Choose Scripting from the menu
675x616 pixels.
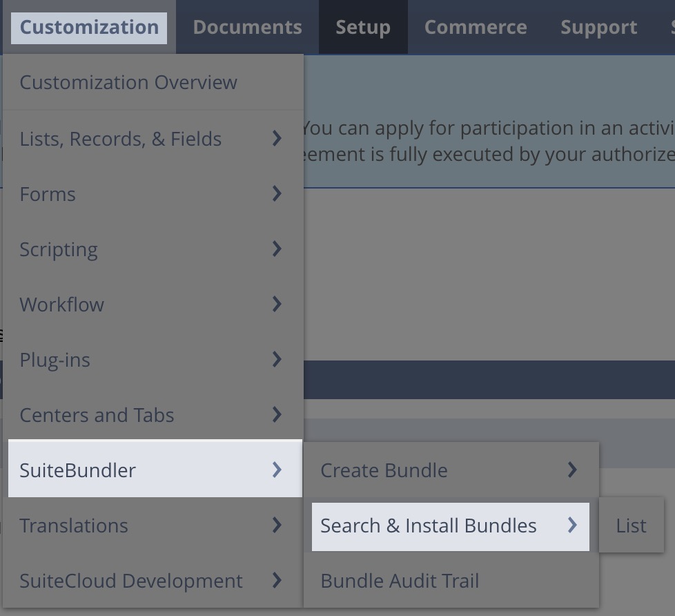point(153,249)
